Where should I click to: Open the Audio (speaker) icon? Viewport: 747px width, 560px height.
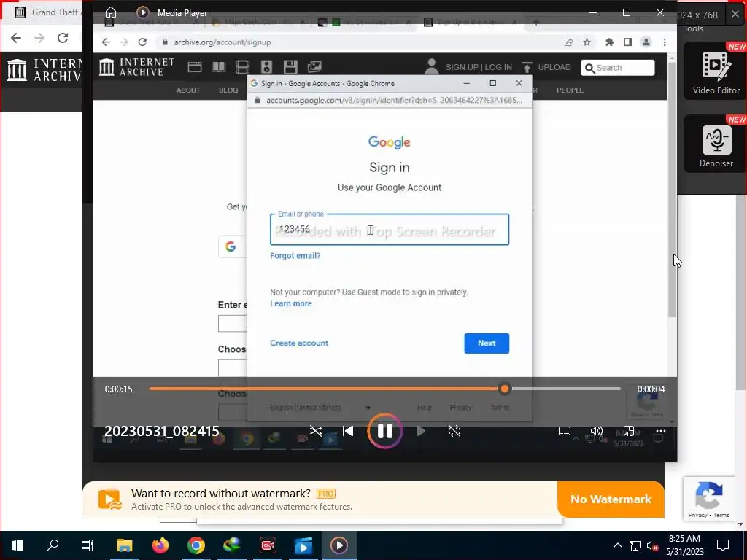click(266, 67)
